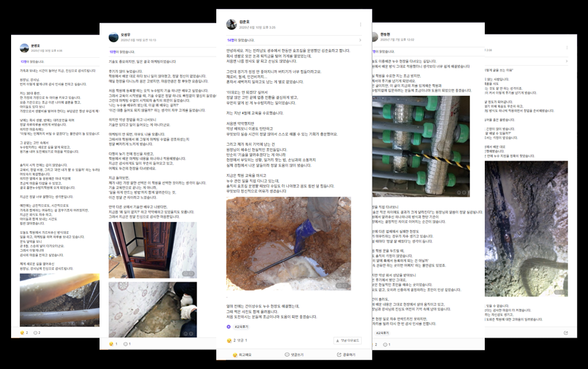Click the emoji reaction count on 윤병호's post
This screenshot has width=588, height=369.
pos(24,333)
